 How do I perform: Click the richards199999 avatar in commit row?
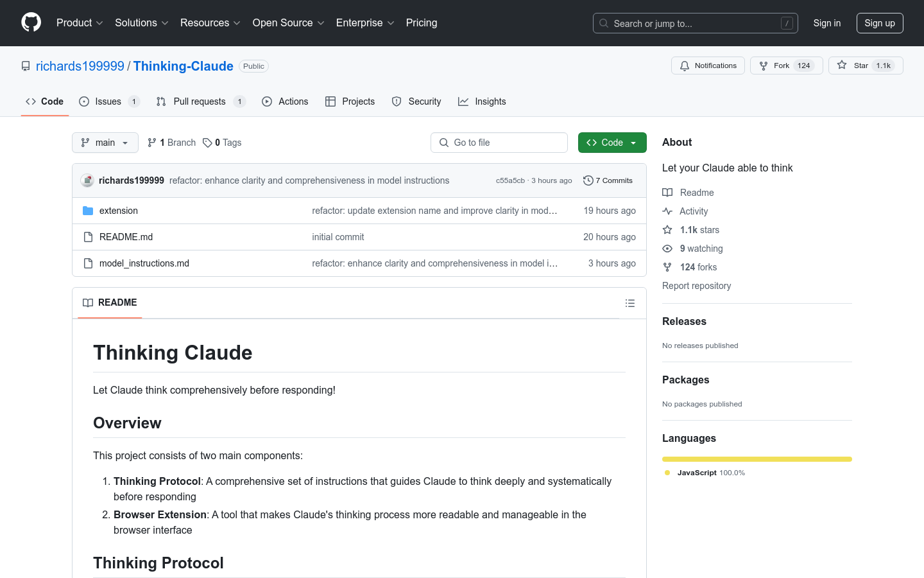(87, 180)
